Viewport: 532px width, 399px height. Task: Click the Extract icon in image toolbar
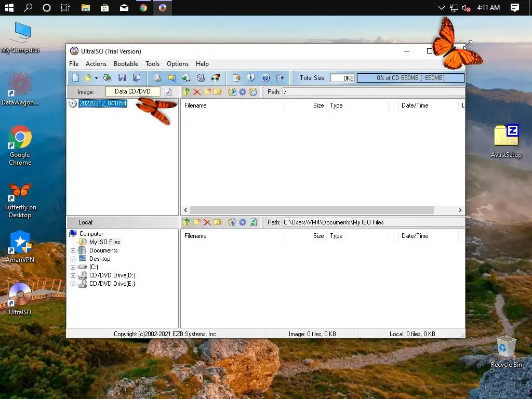(x=232, y=91)
